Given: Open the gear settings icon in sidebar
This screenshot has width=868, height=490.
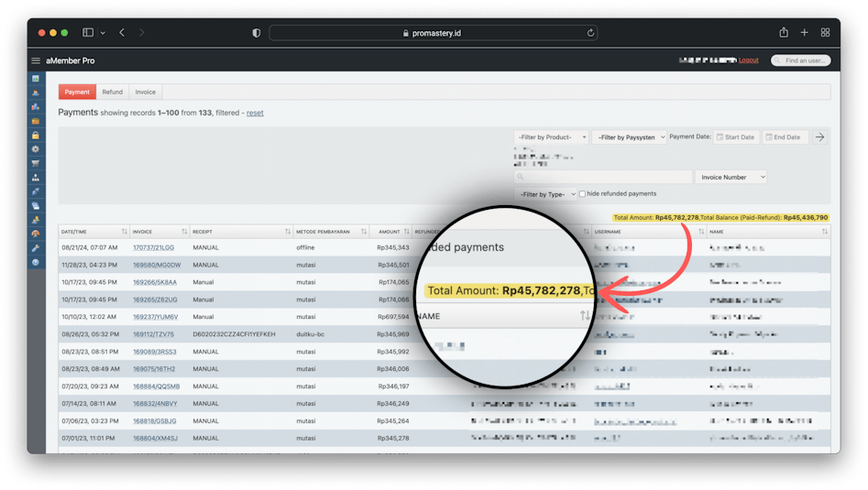Looking at the screenshot, I should [36, 148].
